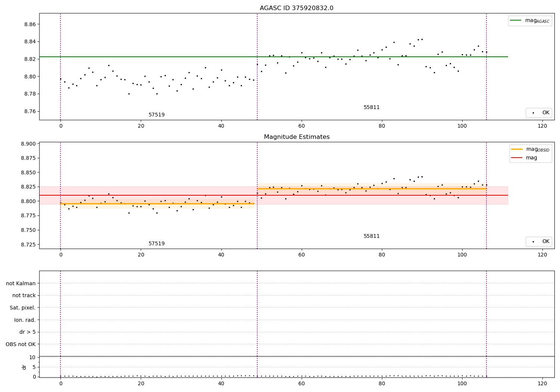Click the 'AGASC ID 375920832.0' plot title

coord(296,8)
